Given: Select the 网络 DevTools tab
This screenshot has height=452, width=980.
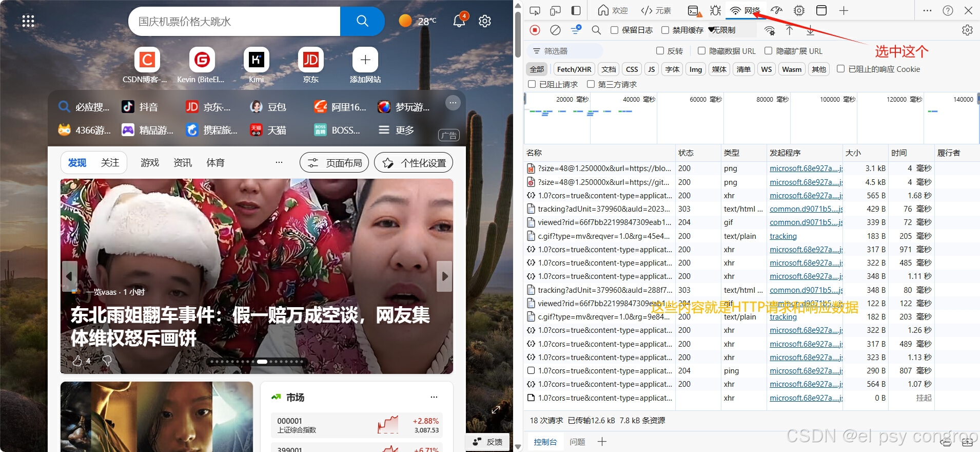Looking at the screenshot, I should (x=745, y=10).
